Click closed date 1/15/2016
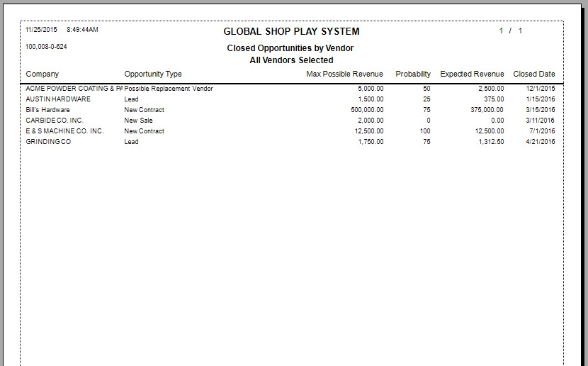 tap(541, 99)
